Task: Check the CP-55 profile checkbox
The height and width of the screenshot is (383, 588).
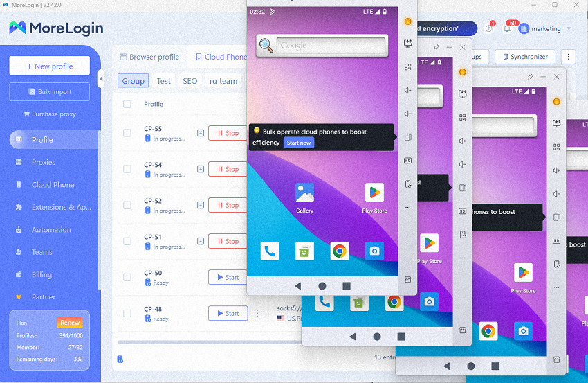Action: pos(127,133)
